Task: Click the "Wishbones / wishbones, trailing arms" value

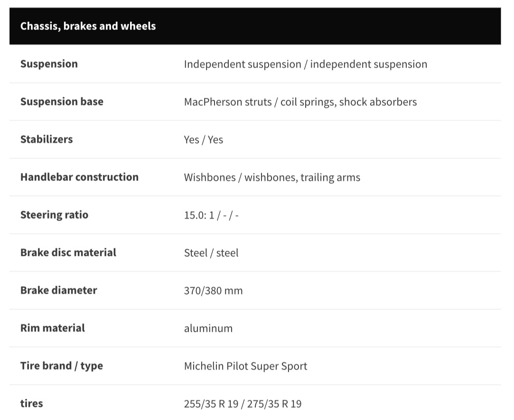Action: click(272, 177)
